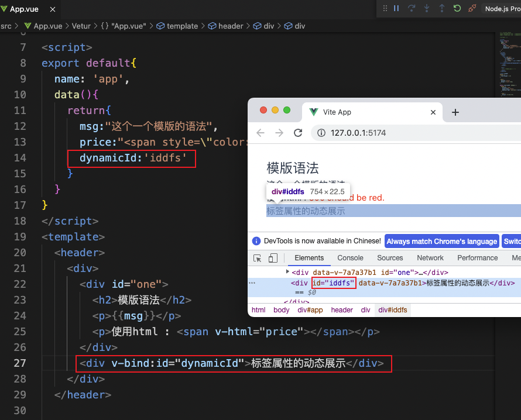
Task: Click the Step Over debug icon
Action: coord(412,8)
